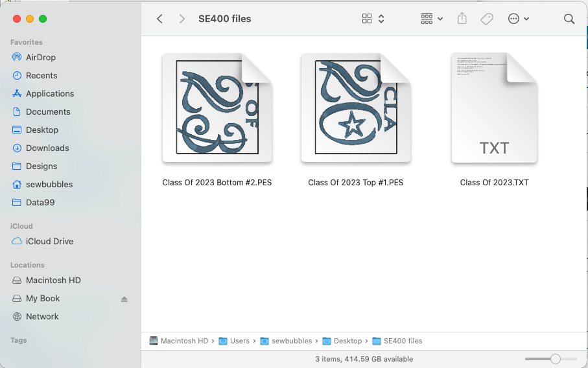Click Desktop in the path bar
The height and width of the screenshot is (368, 588).
(x=347, y=341)
